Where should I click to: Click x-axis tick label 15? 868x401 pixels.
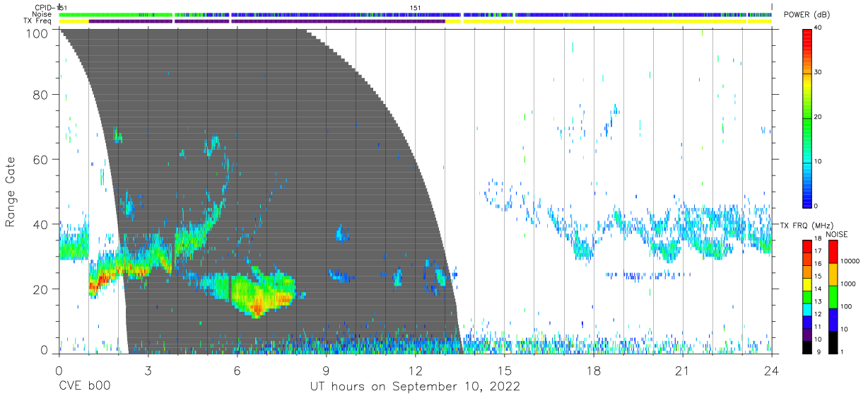point(504,370)
